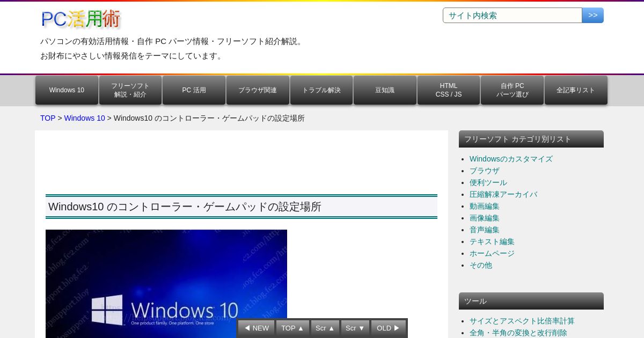Click the ツール sidebar header
The width and height of the screenshot is (644, 338).
531,301
